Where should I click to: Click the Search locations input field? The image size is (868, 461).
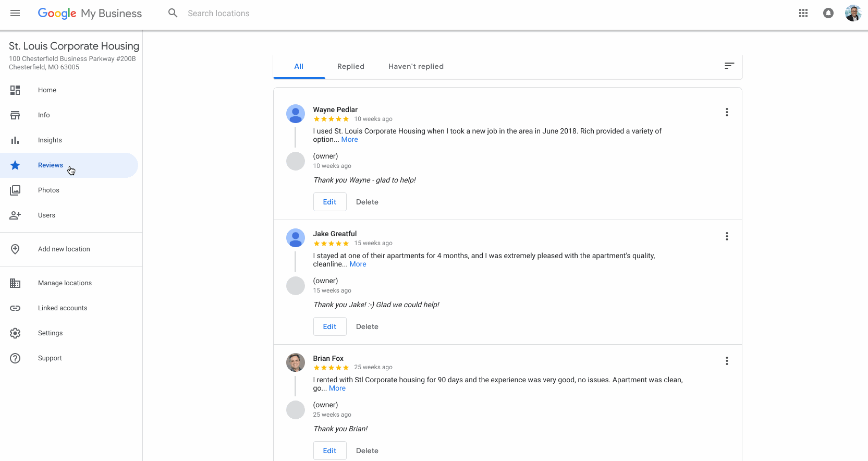(218, 13)
